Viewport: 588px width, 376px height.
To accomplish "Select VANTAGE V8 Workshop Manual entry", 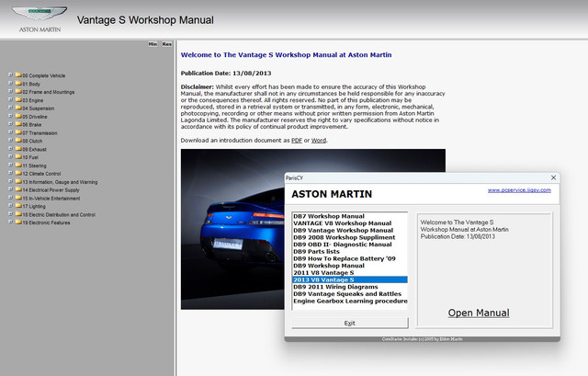I will point(349,223).
